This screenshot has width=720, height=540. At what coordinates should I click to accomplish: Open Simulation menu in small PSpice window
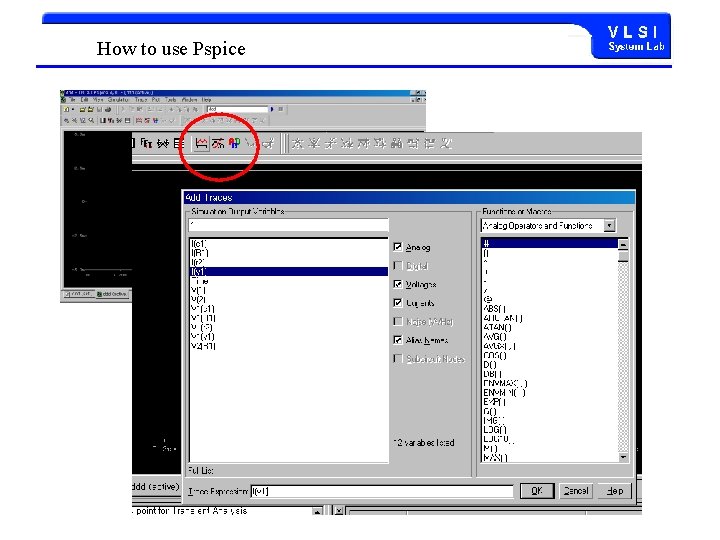coord(118,100)
